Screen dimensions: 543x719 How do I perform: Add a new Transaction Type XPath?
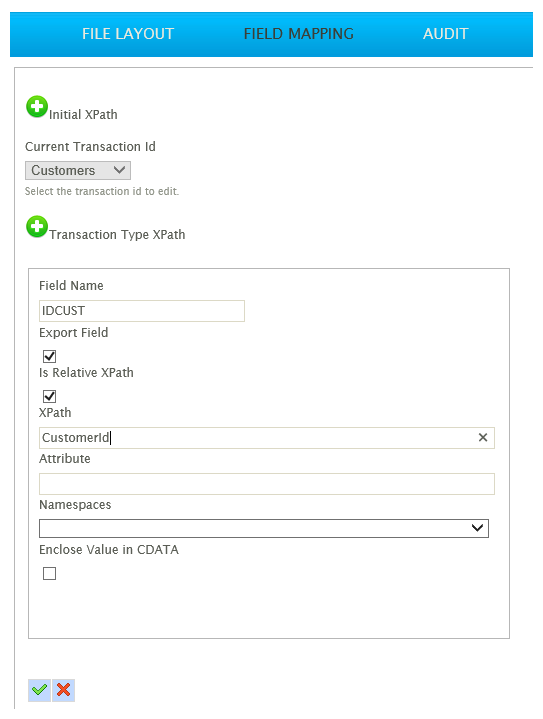click(37, 227)
